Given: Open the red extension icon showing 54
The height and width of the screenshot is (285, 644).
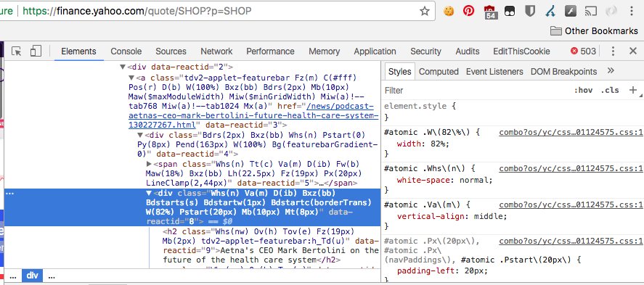Looking at the screenshot, I should [x=490, y=12].
